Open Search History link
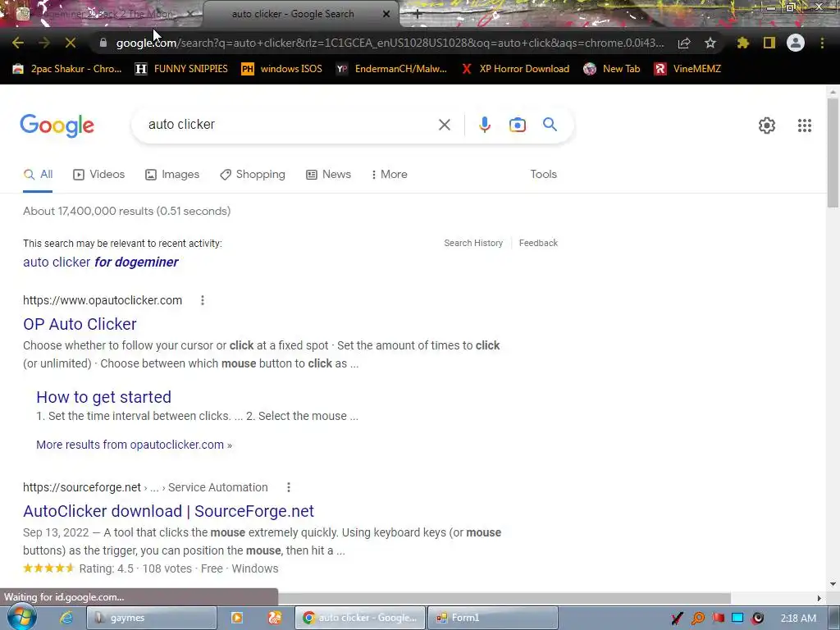The width and height of the screenshot is (840, 630). pyautogui.click(x=473, y=243)
